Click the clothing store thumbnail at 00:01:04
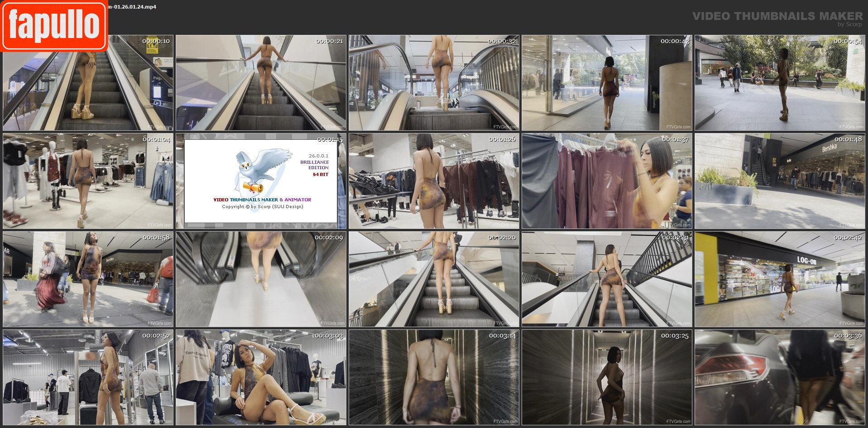Image resolution: width=868 pixels, height=428 pixels. [x=88, y=181]
